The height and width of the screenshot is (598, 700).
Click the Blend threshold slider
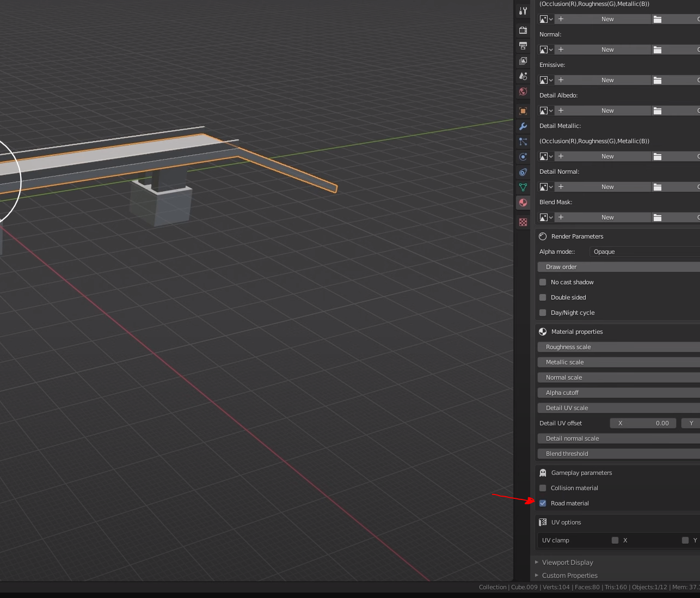tap(618, 454)
